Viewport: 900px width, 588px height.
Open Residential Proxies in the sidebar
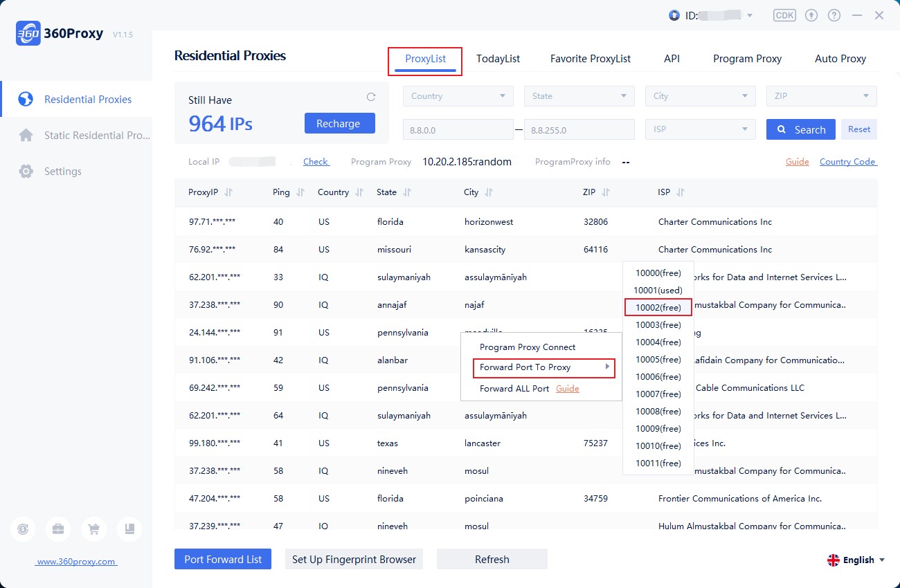[76, 100]
